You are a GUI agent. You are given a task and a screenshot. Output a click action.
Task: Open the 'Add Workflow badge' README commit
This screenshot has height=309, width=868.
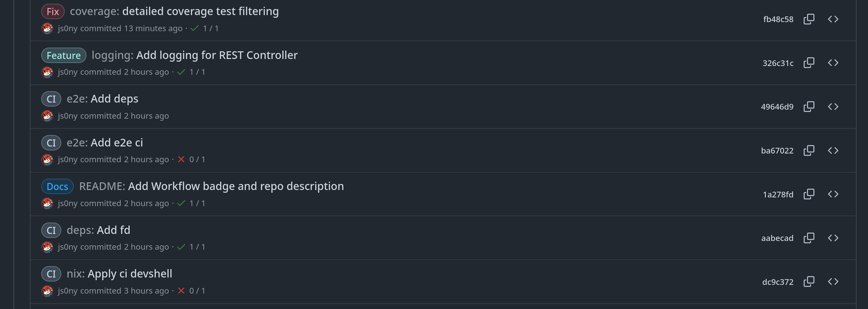pos(236,186)
